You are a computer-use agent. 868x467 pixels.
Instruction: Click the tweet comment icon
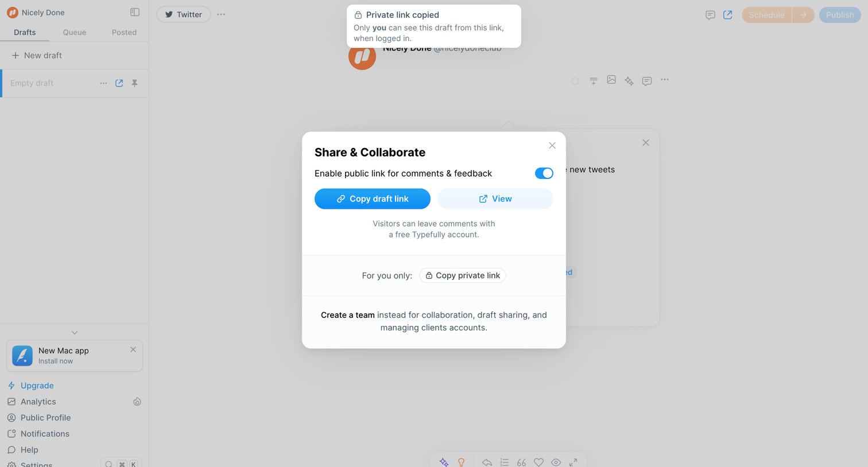(x=647, y=81)
